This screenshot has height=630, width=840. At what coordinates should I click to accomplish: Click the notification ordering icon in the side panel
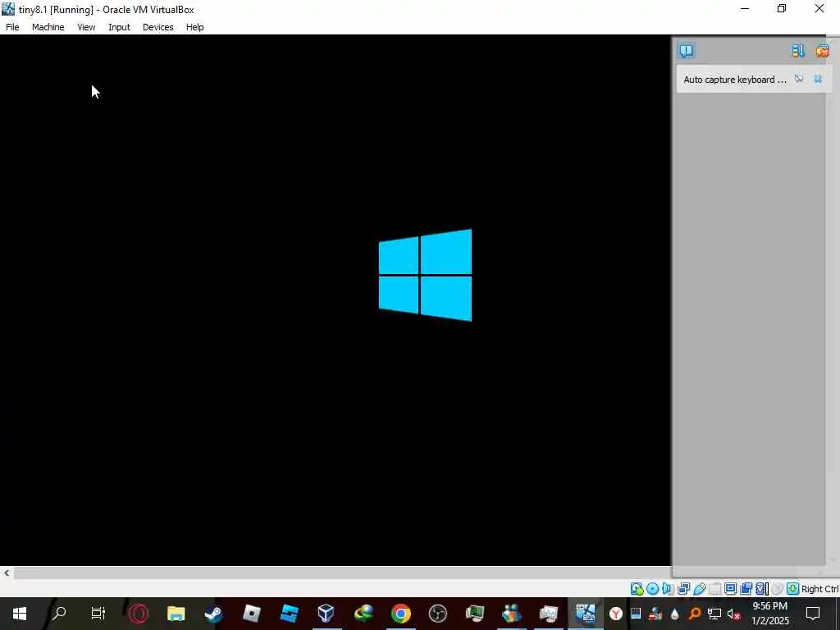click(798, 51)
